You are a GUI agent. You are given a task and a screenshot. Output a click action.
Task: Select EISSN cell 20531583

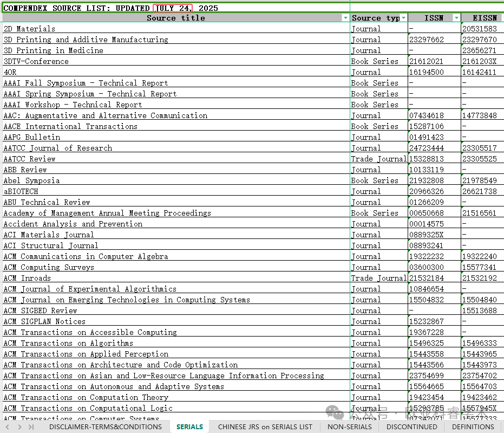tap(482, 29)
